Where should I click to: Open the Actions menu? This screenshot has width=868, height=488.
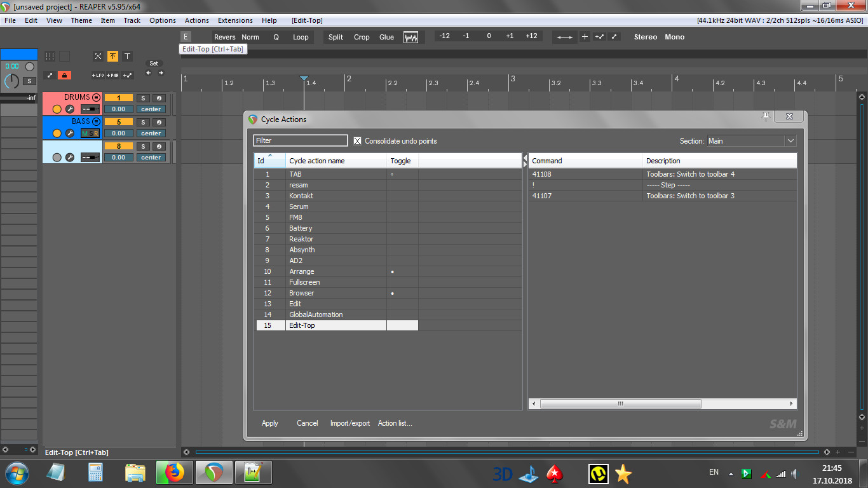pyautogui.click(x=196, y=20)
